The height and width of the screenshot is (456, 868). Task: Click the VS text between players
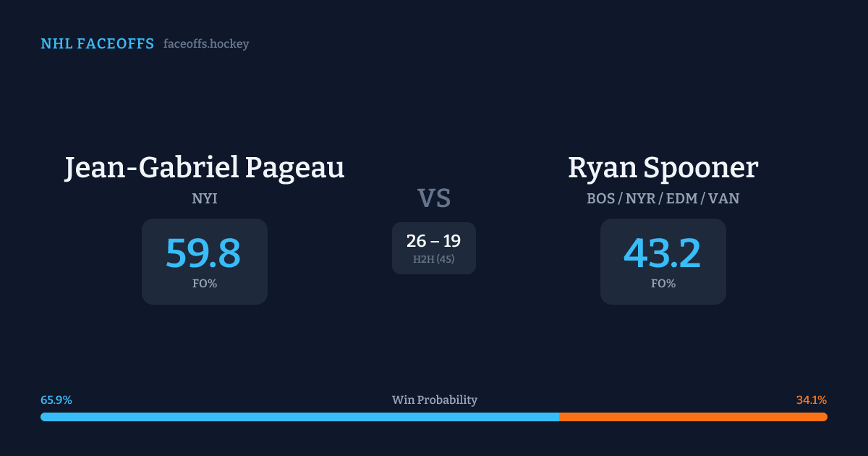click(x=434, y=198)
